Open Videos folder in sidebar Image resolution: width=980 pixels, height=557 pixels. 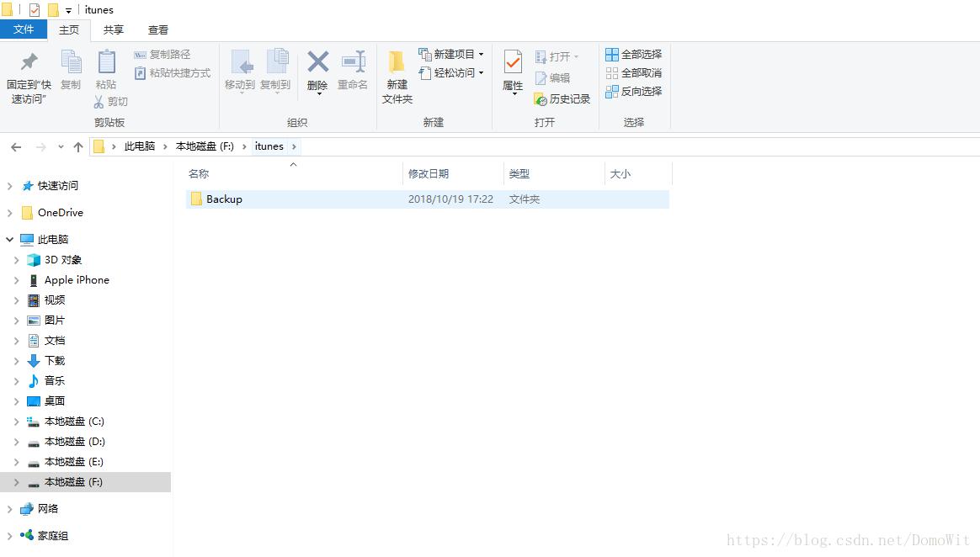point(47,300)
